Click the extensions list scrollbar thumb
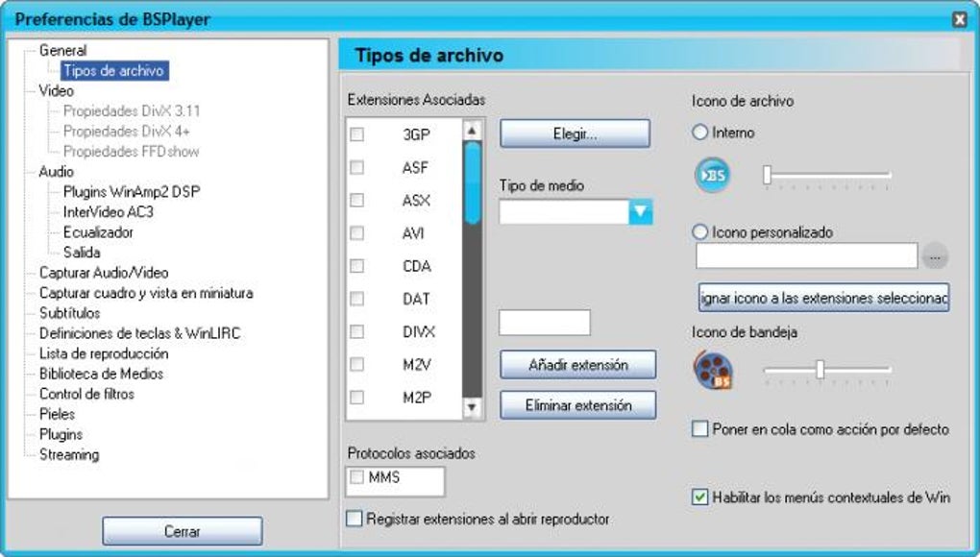Image resolution: width=980 pixels, height=557 pixels. tap(473, 183)
